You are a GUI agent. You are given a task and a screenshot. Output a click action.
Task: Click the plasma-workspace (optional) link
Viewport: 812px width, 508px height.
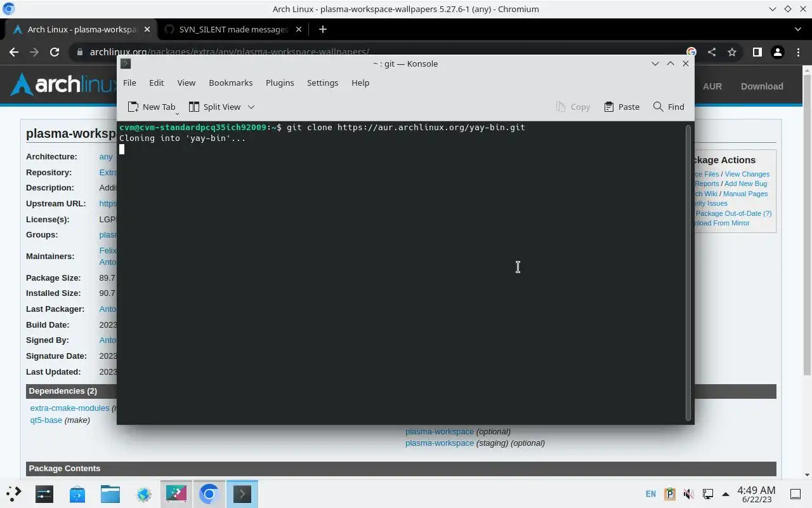440,431
